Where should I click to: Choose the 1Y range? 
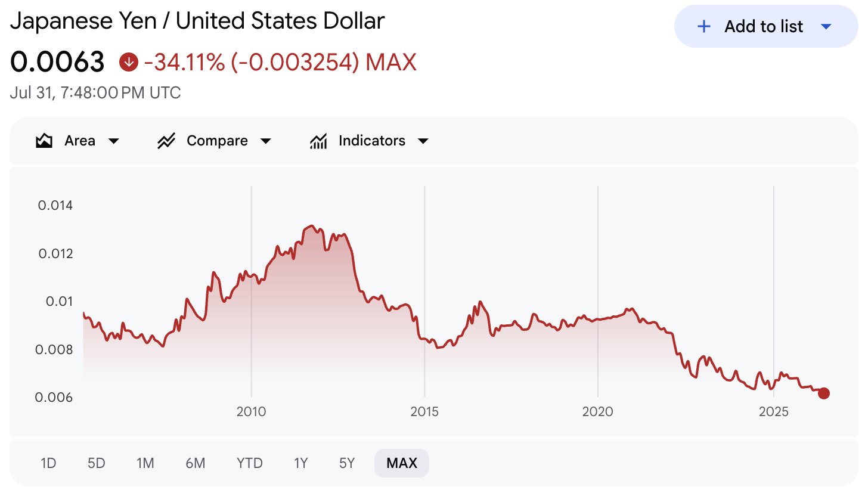point(301,463)
